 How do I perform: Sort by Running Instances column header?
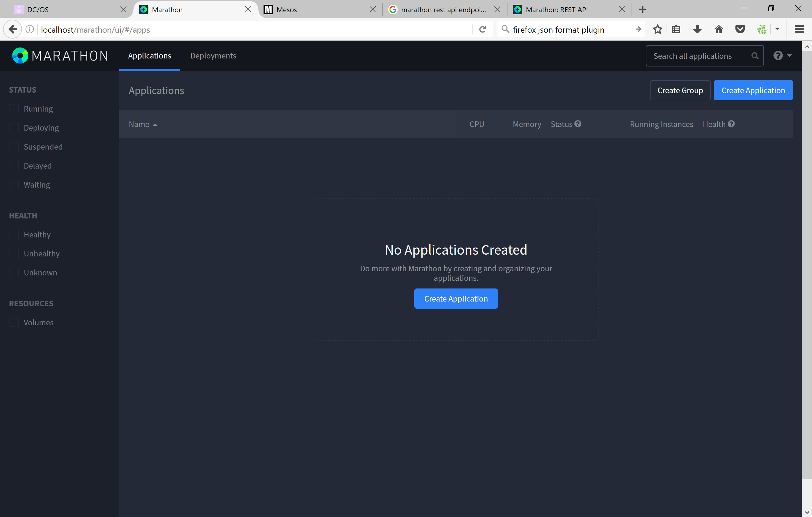click(661, 124)
